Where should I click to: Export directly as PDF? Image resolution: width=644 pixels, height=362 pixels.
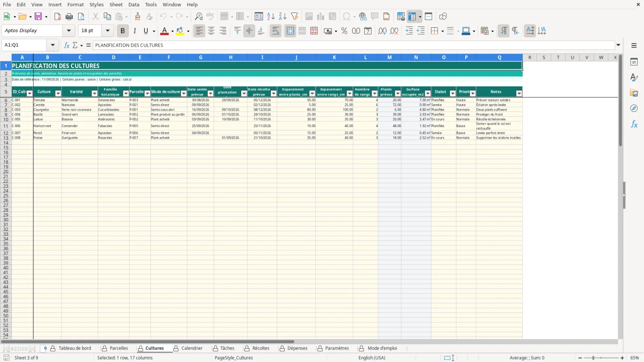[x=58, y=16]
